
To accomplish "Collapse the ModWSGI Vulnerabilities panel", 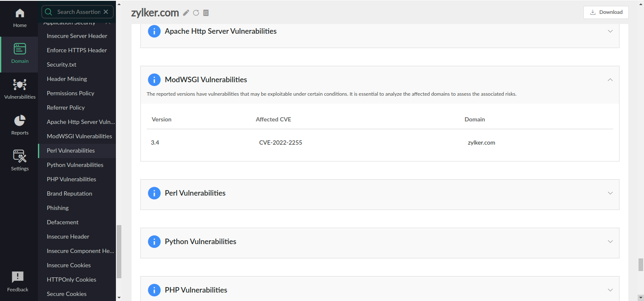I will pyautogui.click(x=610, y=80).
